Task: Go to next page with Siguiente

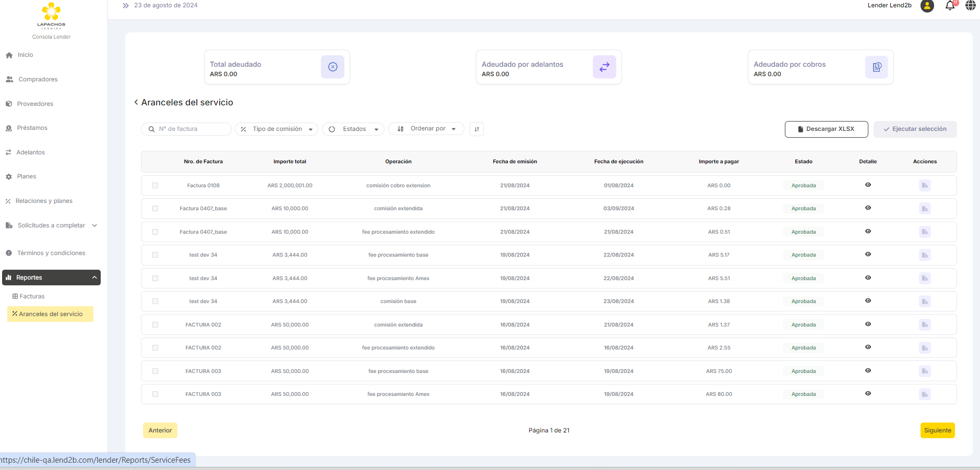Action: [x=937, y=430]
